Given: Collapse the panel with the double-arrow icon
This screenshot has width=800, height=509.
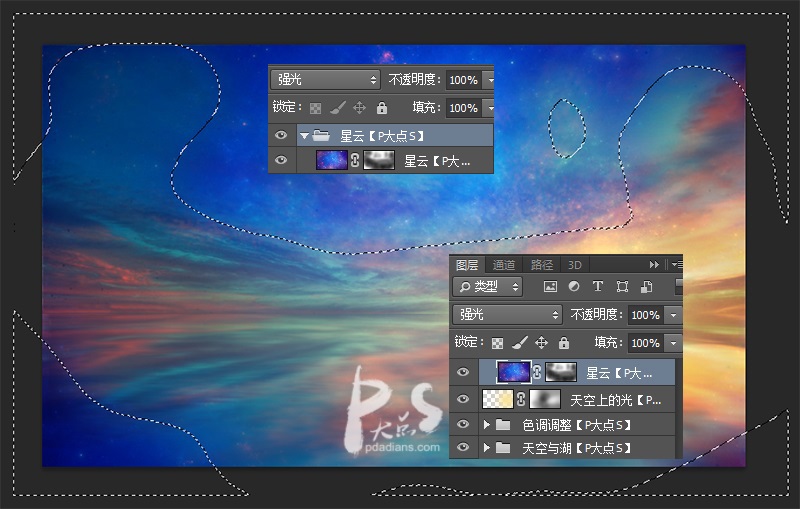Looking at the screenshot, I should [654, 264].
